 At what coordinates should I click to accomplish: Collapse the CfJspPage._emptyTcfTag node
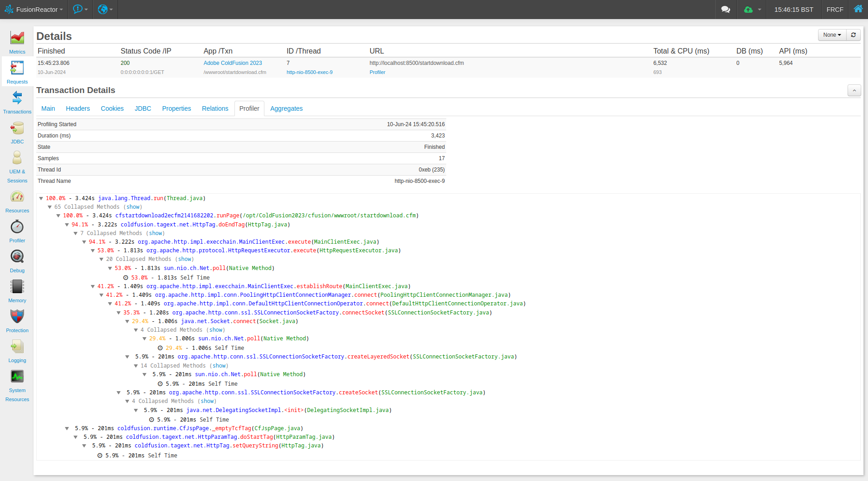[x=67, y=428]
